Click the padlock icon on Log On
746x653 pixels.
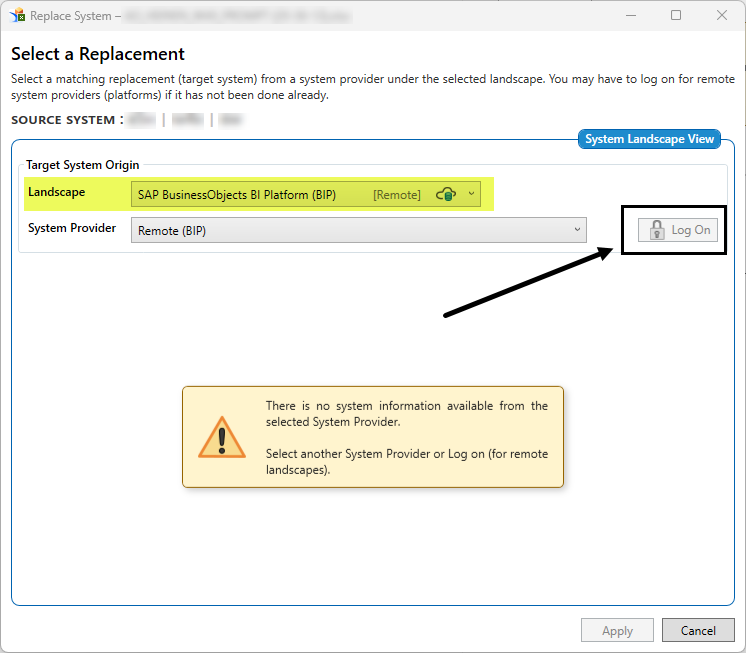coord(657,230)
